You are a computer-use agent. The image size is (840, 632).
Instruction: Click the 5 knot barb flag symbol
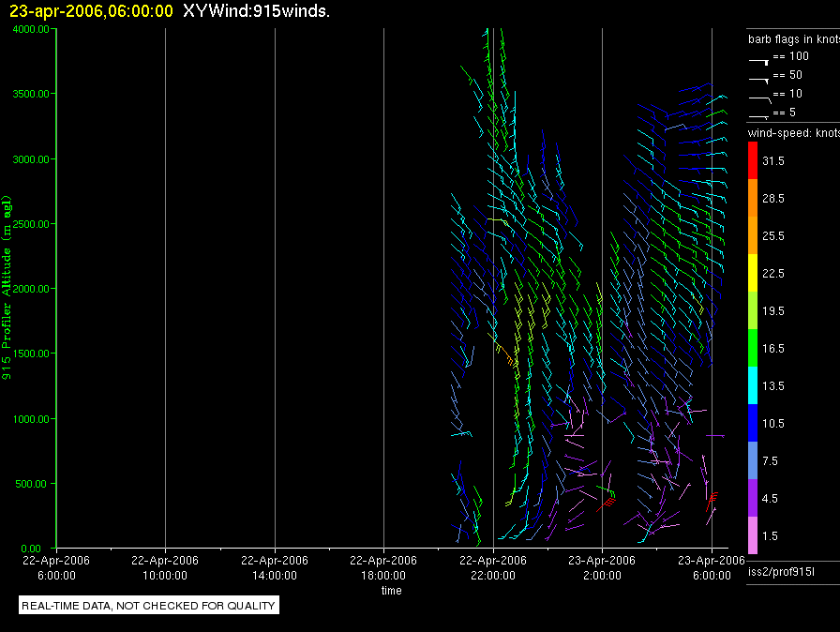pyautogui.click(x=759, y=114)
